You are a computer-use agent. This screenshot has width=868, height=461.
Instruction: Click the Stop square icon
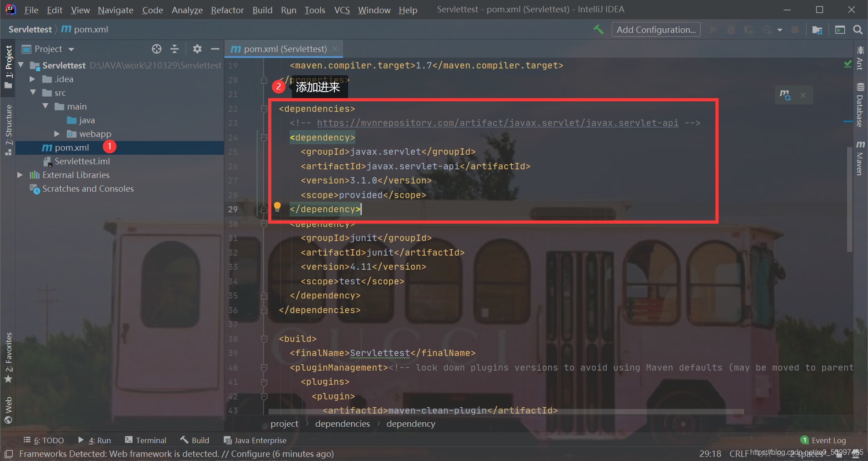(x=795, y=30)
